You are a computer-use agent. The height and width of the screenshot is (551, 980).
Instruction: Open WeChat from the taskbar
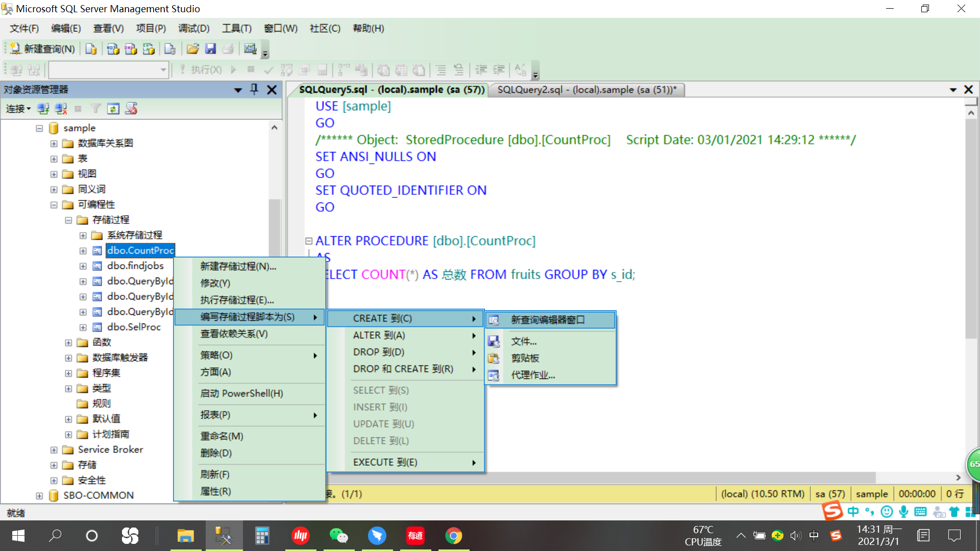point(338,536)
